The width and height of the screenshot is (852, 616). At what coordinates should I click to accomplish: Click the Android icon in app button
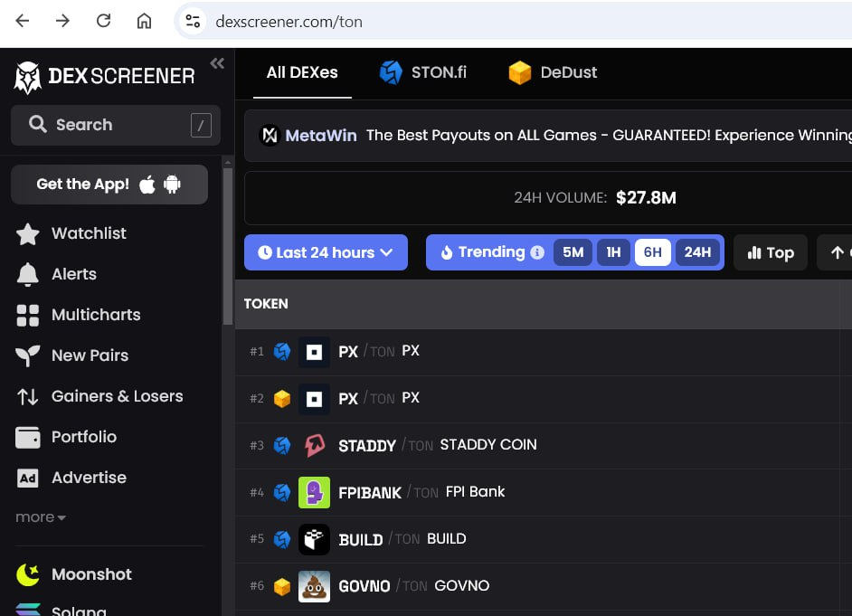[x=172, y=185]
